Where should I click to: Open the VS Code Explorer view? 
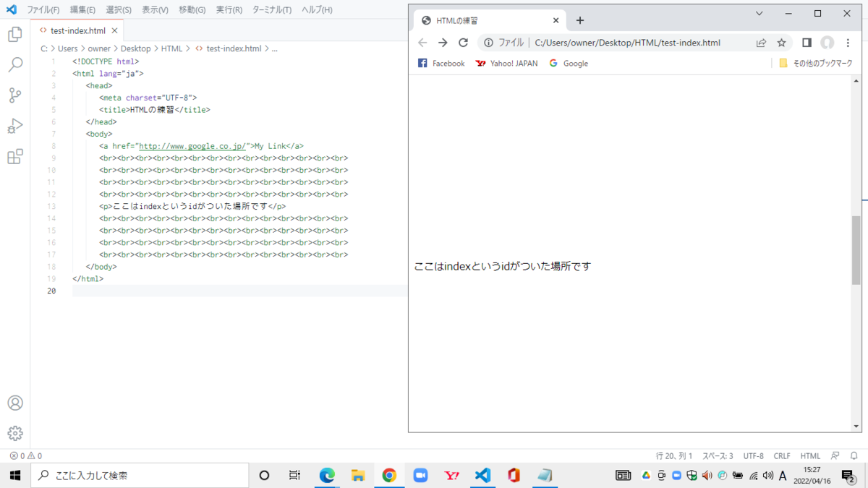pos(14,34)
